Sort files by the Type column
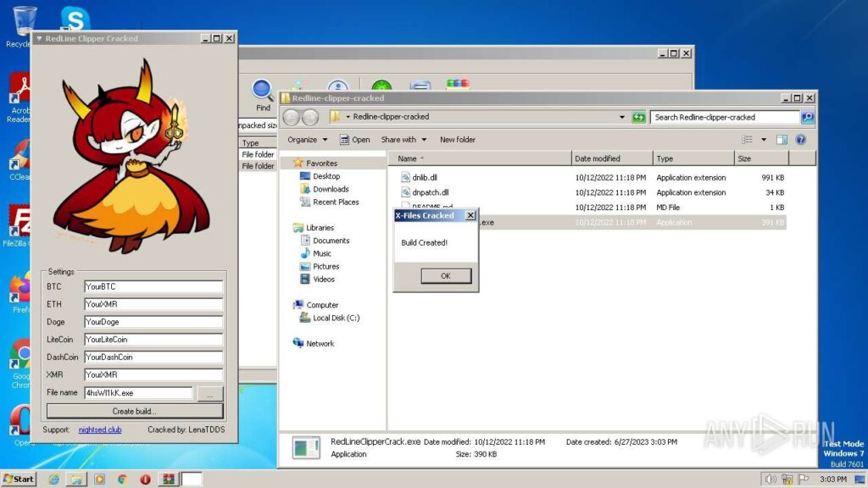The width and height of the screenshot is (868, 488). (693, 158)
